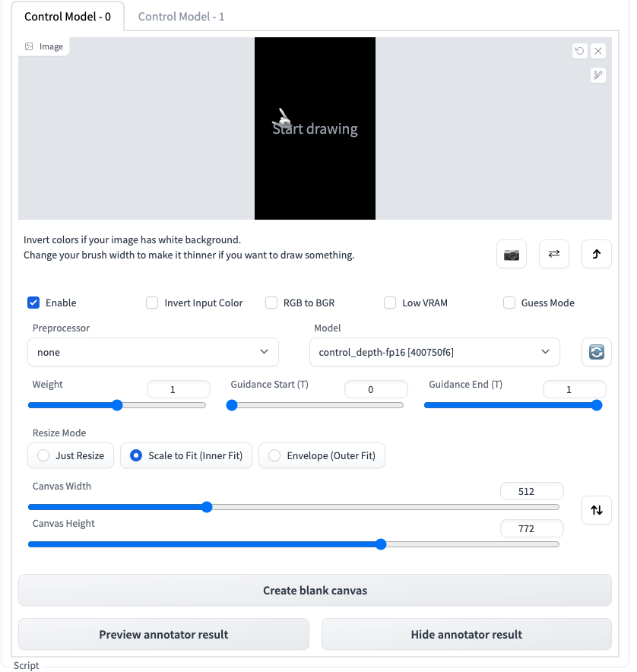Click Create blank canvas button
The width and height of the screenshot is (637, 672).
(x=315, y=590)
